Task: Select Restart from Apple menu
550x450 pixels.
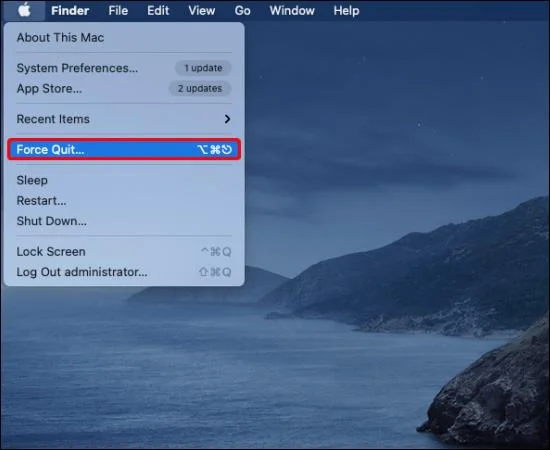Action: (124, 201)
